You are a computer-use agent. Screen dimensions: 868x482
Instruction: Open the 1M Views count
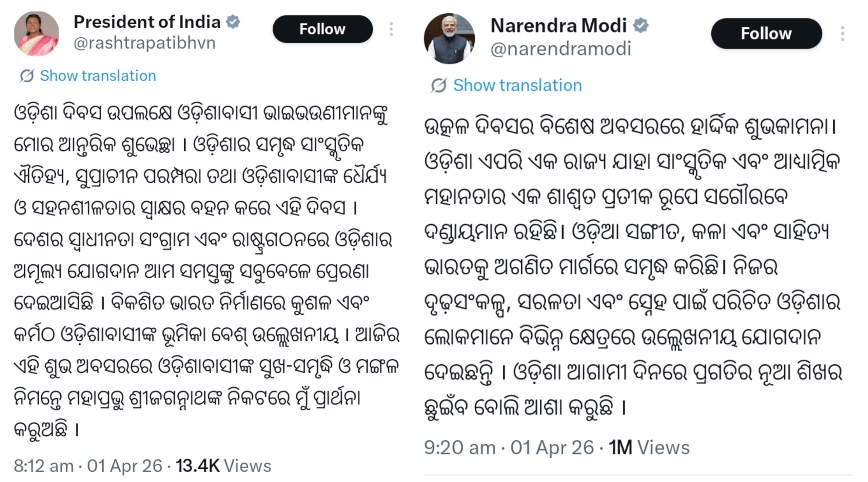tap(649, 448)
